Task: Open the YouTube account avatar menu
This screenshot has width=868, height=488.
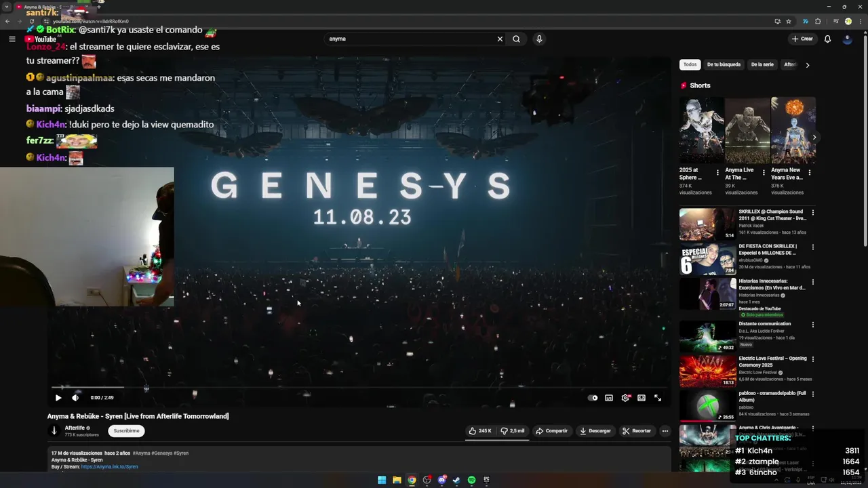Action: point(847,39)
